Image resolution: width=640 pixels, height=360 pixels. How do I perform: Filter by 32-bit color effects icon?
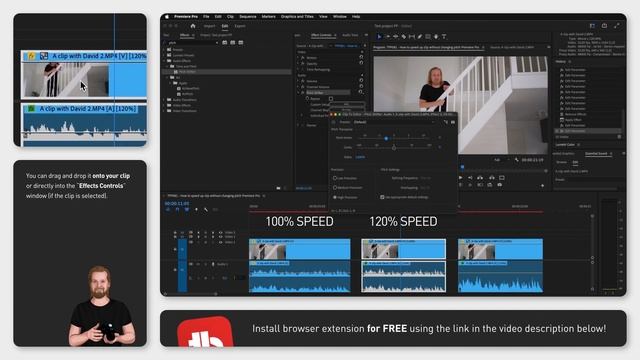click(233, 42)
